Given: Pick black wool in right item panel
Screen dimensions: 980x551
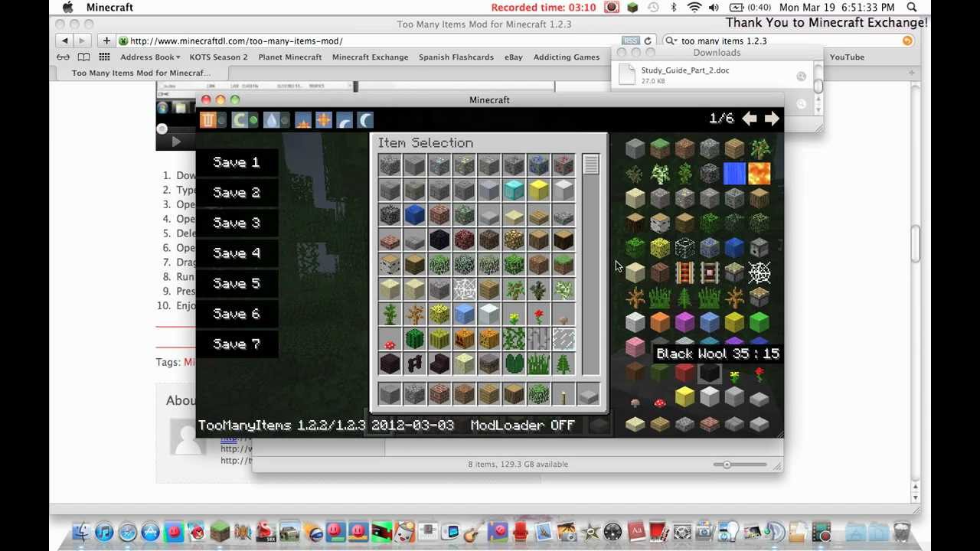Looking at the screenshot, I should 710,373.
